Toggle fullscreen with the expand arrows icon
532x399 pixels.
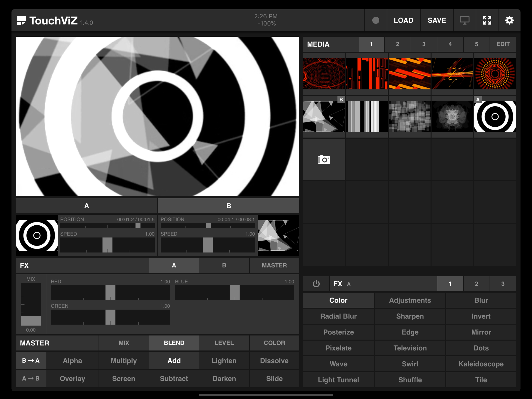click(487, 20)
